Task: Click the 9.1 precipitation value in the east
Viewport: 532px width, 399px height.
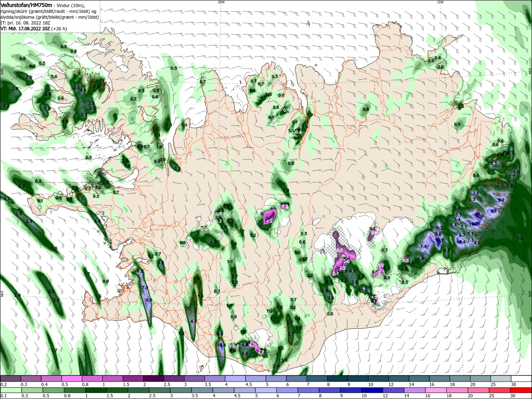Action: [x=494, y=211]
